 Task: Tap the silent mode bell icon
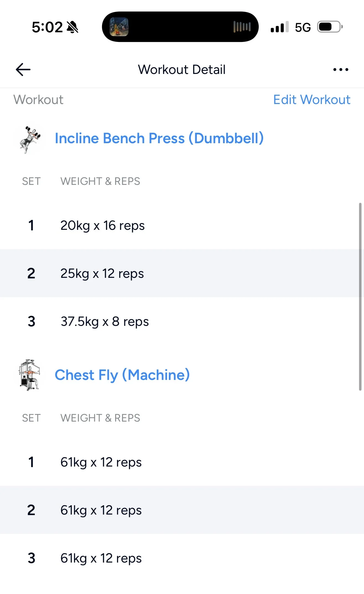(73, 27)
